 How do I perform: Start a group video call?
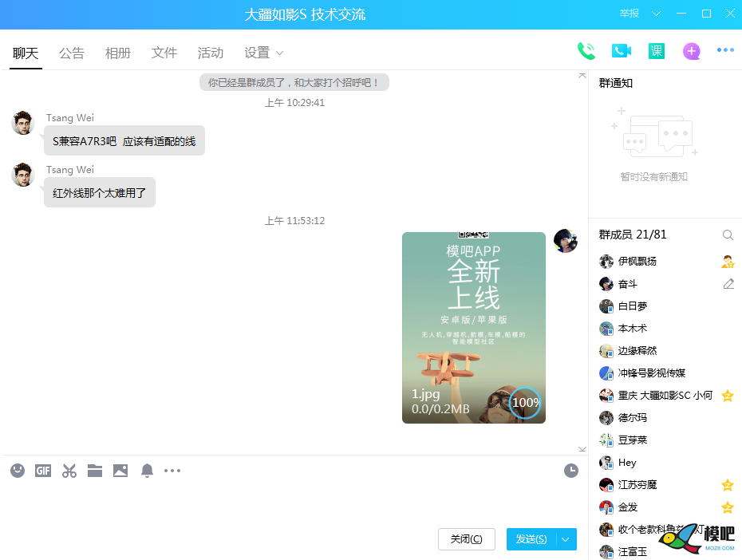(x=622, y=50)
